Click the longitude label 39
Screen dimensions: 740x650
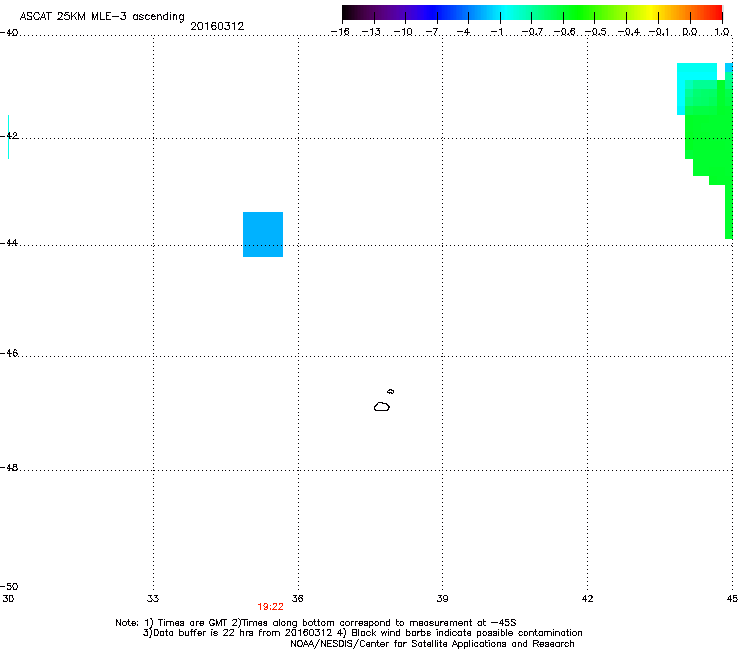click(x=442, y=599)
